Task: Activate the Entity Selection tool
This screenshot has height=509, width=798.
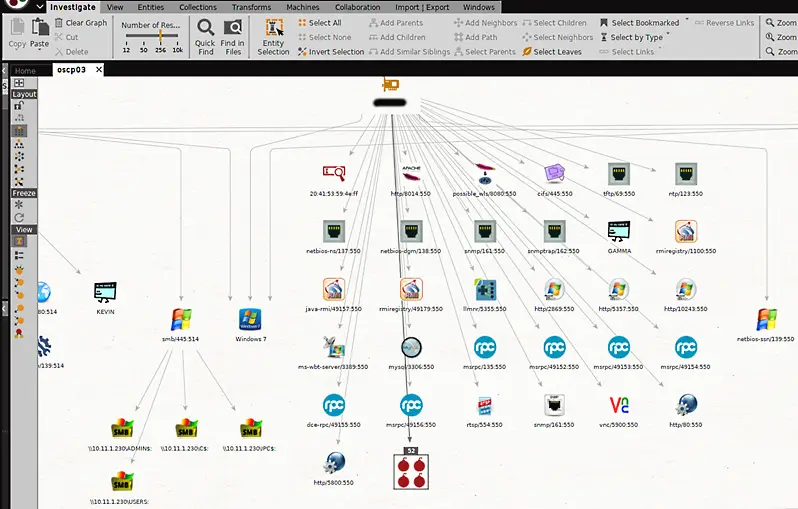Action: [x=274, y=37]
